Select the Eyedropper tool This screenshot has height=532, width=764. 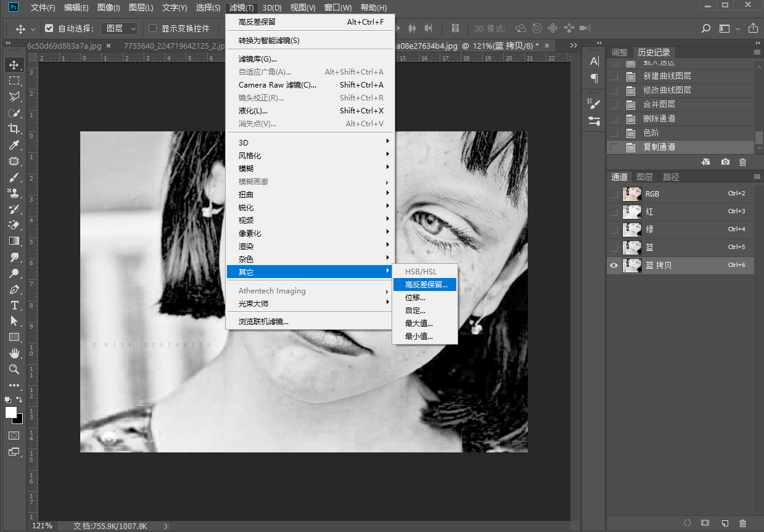pyautogui.click(x=14, y=145)
